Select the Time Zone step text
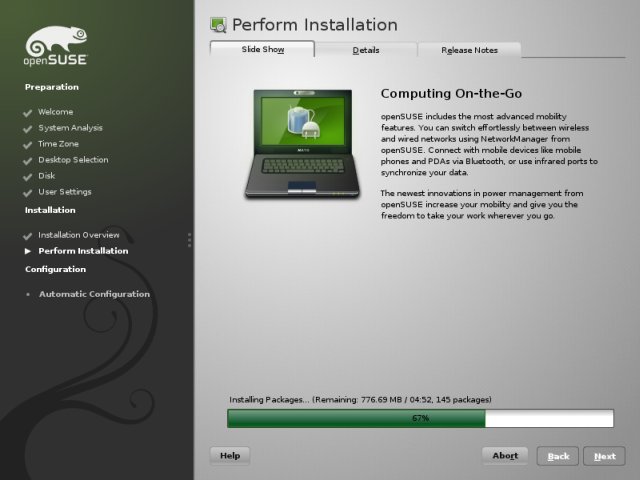640x480 pixels. click(x=58, y=144)
